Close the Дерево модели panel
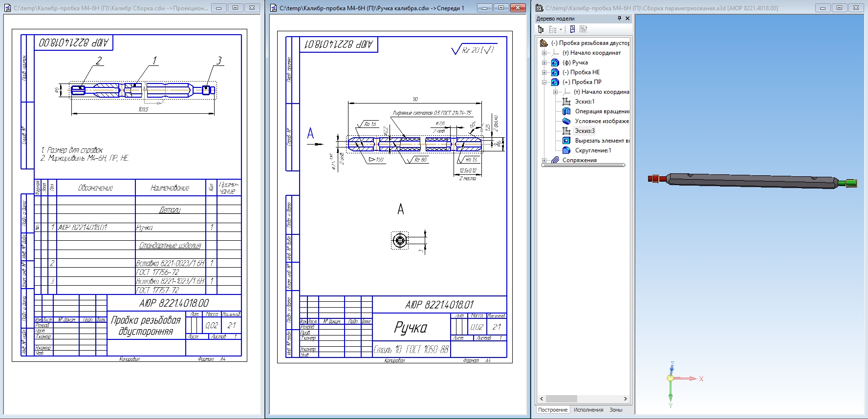Screen dimensions: 868x419 pyautogui.click(x=628, y=19)
